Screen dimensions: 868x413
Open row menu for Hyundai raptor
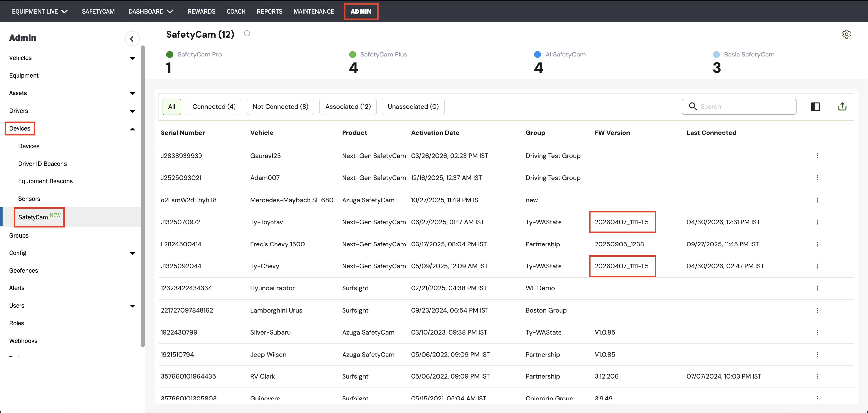click(817, 288)
